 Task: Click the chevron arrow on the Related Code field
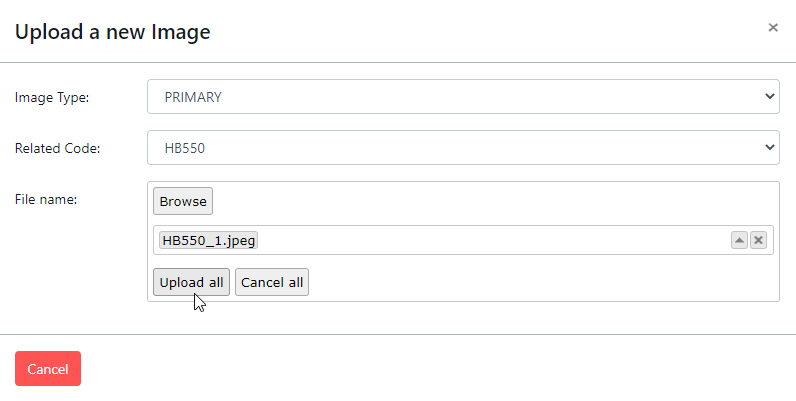tap(769, 148)
